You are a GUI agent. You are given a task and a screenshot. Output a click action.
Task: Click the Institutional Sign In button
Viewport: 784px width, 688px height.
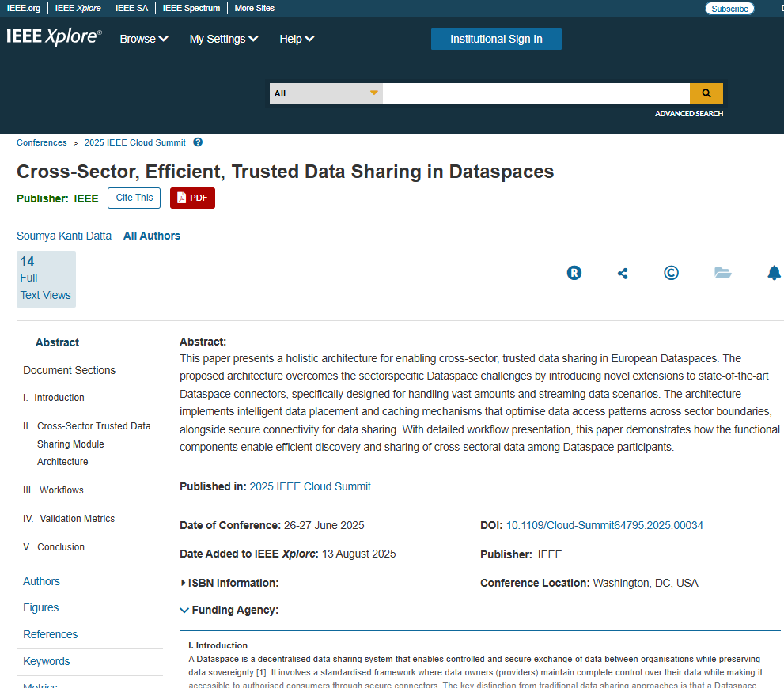point(496,39)
